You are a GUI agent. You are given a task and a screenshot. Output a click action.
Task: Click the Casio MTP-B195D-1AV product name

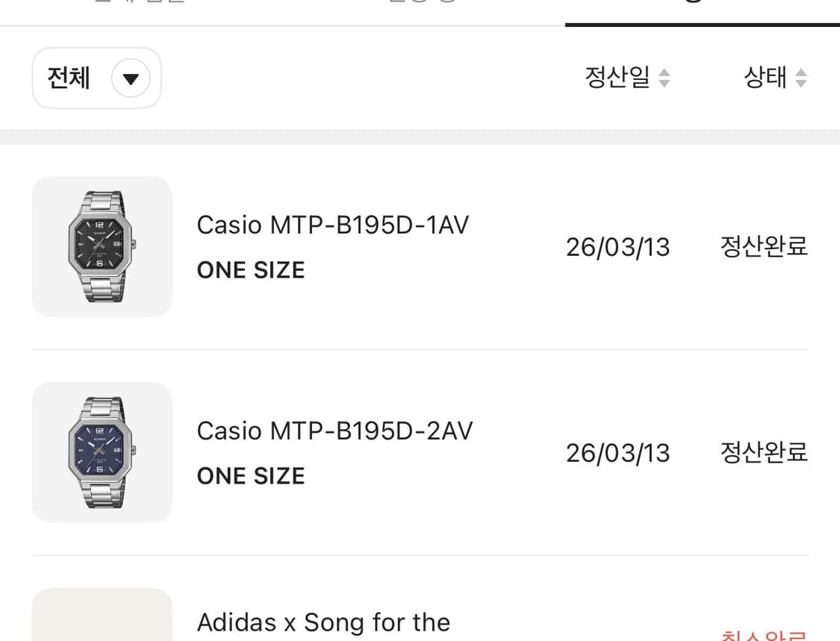[x=332, y=225]
